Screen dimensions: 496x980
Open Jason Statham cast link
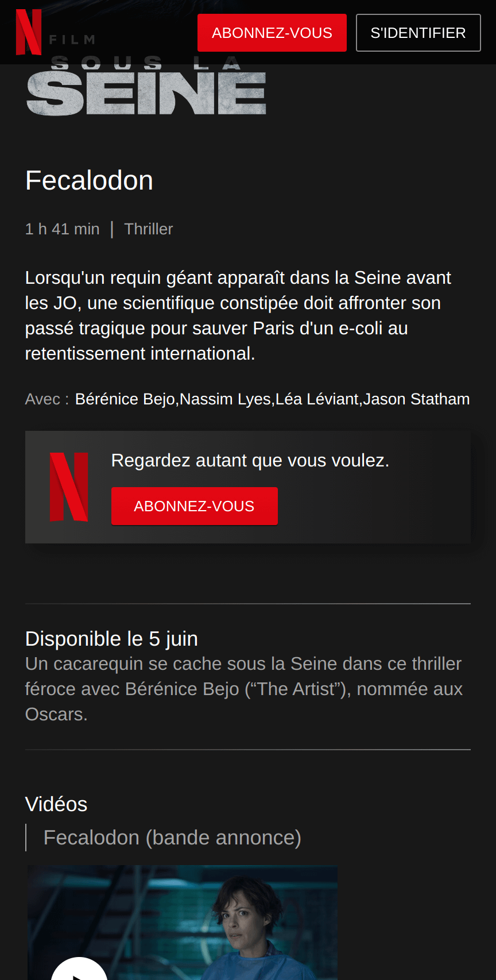[x=417, y=399]
